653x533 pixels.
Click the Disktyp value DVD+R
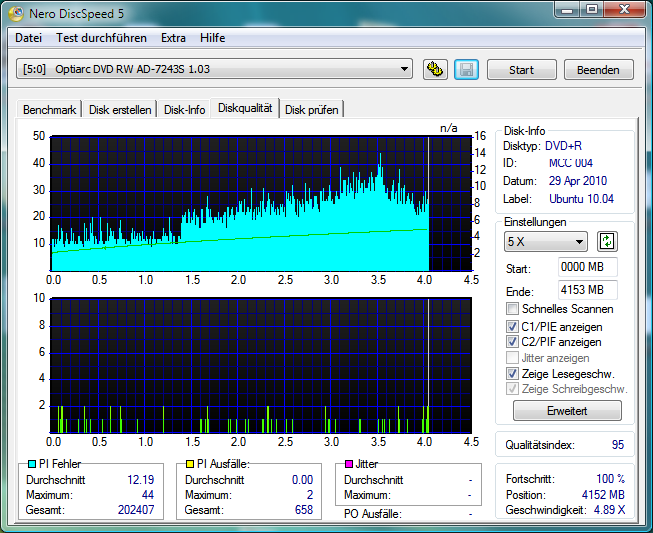tap(563, 146)
